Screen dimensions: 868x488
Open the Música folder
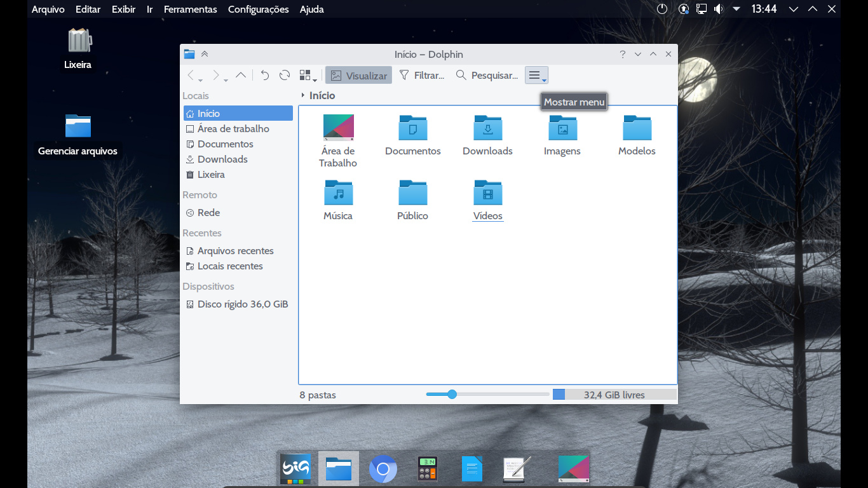[x=338, y=193]
